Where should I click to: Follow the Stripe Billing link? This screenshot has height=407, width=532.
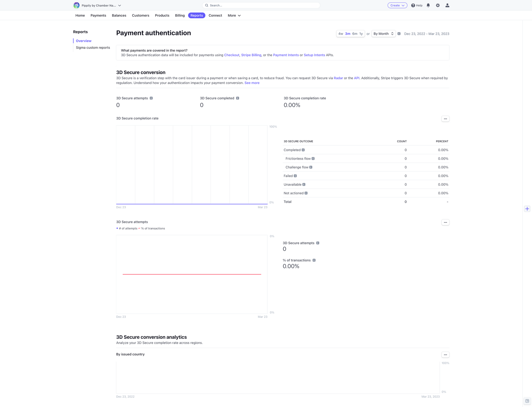coord(251,55)
